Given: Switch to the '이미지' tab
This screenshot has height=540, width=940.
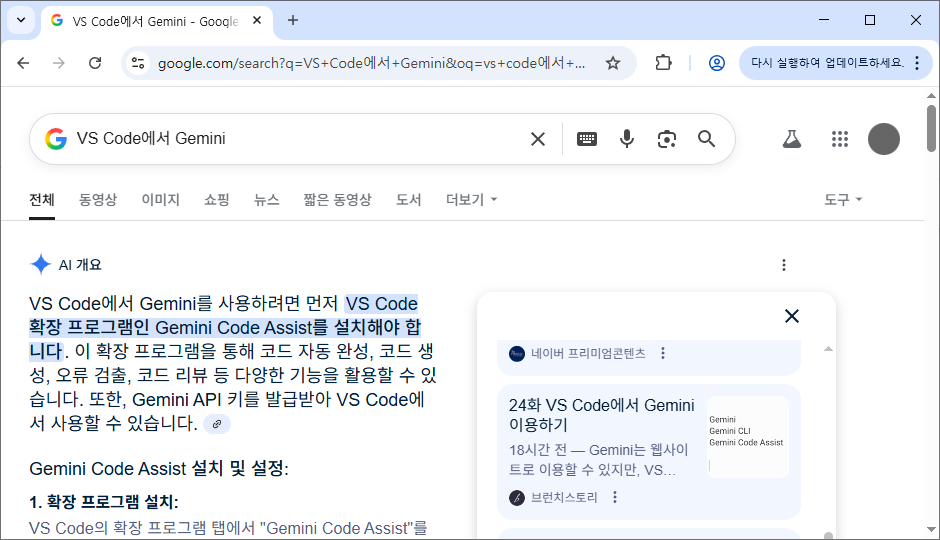Looking at the screenshot, I should tap(161, 200).
